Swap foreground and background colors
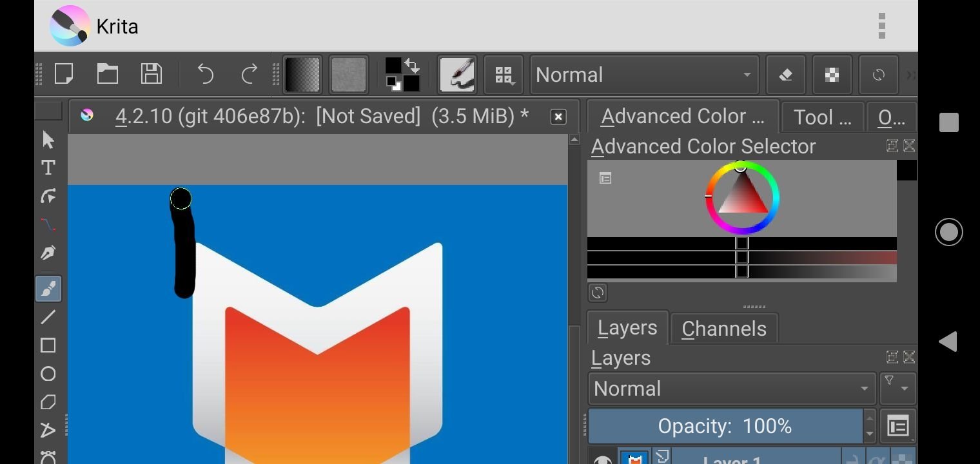The width and height of the screenshot is (980, 464). 412,65
